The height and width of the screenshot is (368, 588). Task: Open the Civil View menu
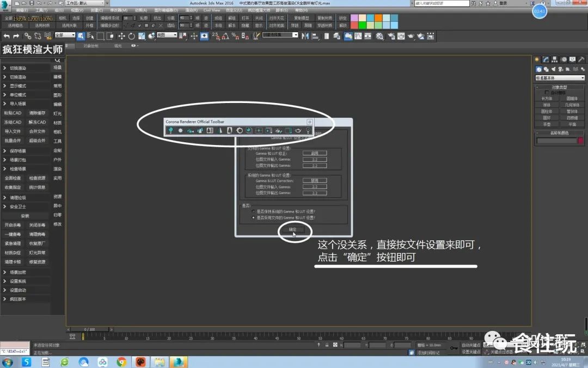click(x=211, y=10)
